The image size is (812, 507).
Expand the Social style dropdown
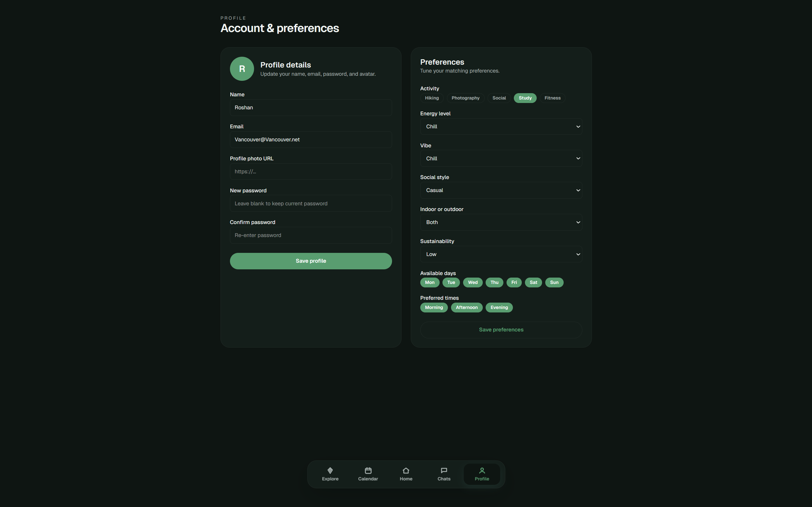tap(501, 190)
